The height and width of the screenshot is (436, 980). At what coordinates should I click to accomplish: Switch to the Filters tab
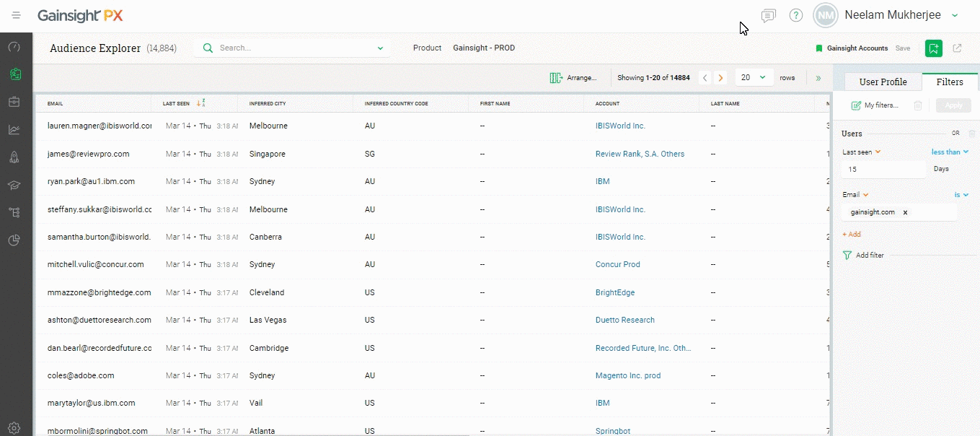950,82
